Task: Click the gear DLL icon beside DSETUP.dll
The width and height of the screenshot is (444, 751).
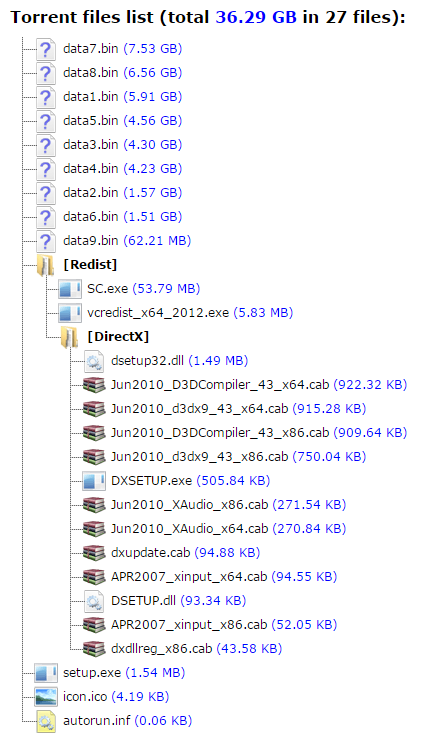Action: tap(94, 601)
